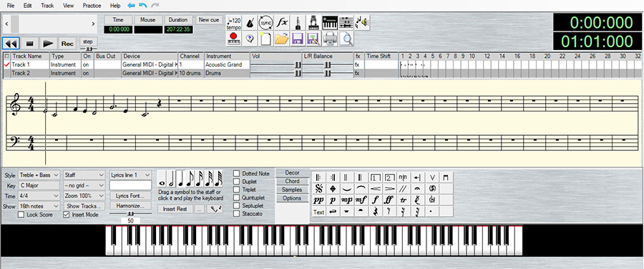644x269 pixels.
Task: Enable the Duplet checkbox
Action: coord(237,182)
